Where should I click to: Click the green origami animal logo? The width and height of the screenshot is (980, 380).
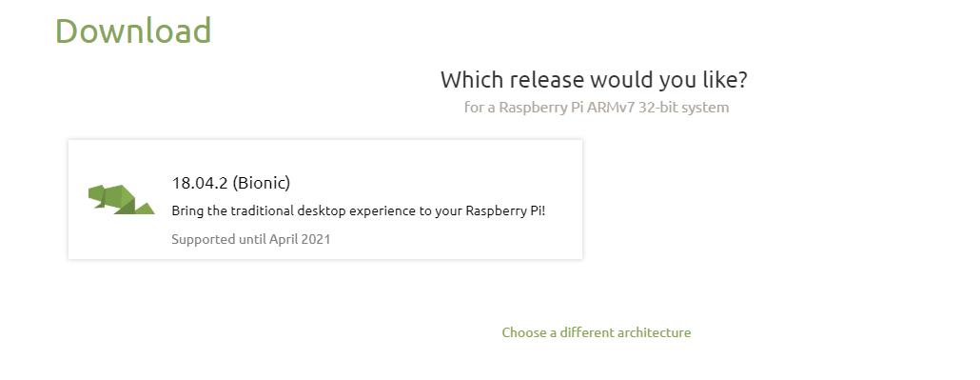(x=121, y=200)
